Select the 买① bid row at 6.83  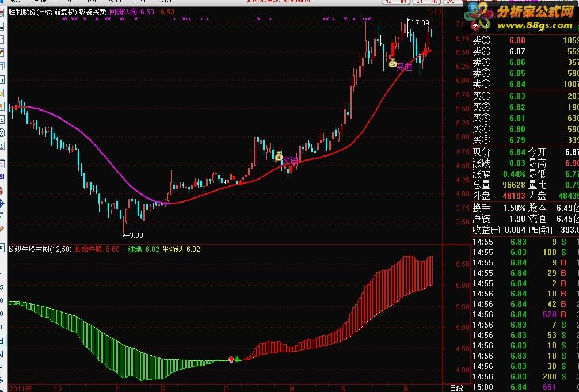525,96
